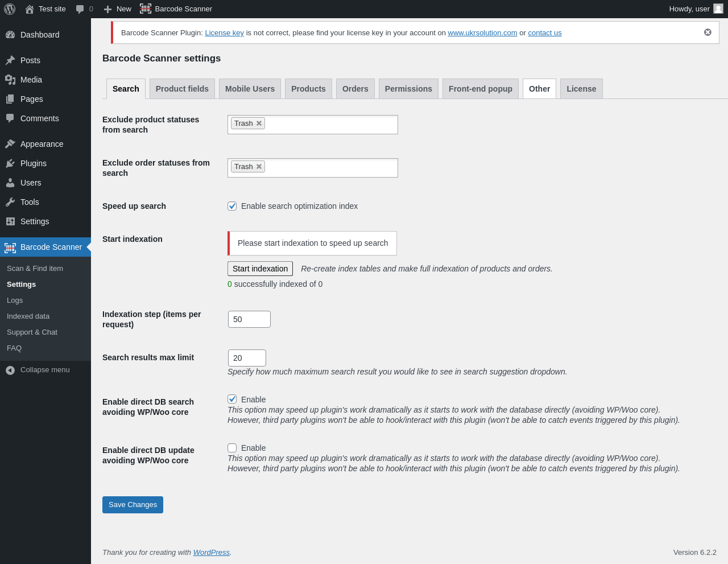The image size is (728, 564).
Task: Click the contact us link
Action: coord(545,33)
